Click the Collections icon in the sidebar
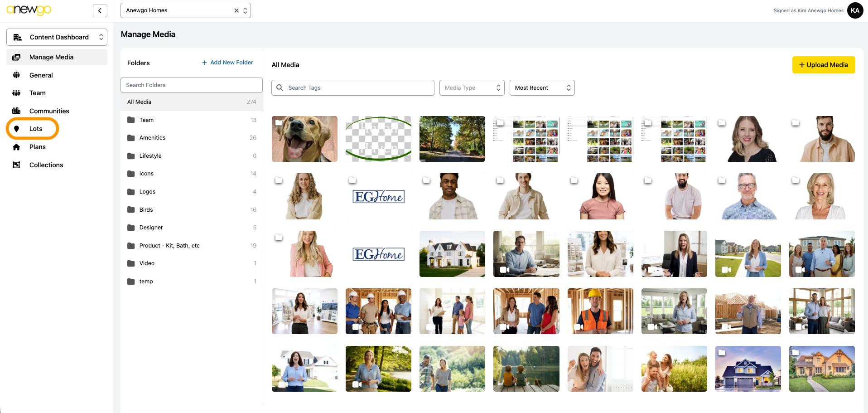Screen dimensions: 868x413 click(16, 165)
